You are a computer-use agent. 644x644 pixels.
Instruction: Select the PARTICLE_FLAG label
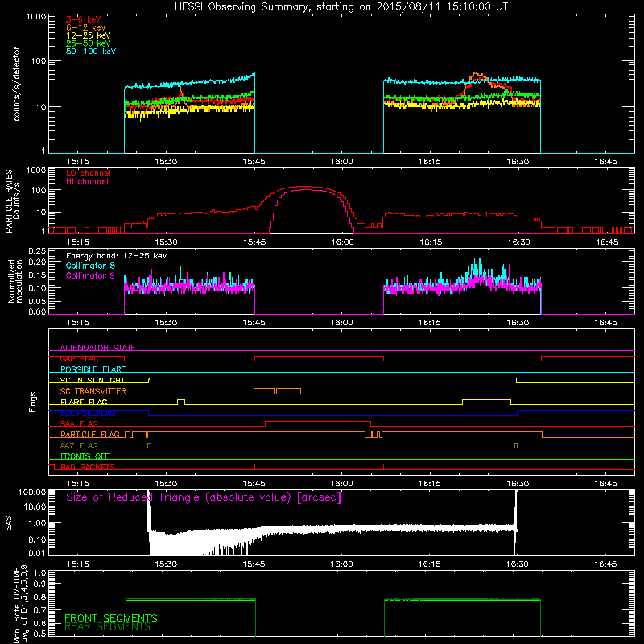[90, 435]
